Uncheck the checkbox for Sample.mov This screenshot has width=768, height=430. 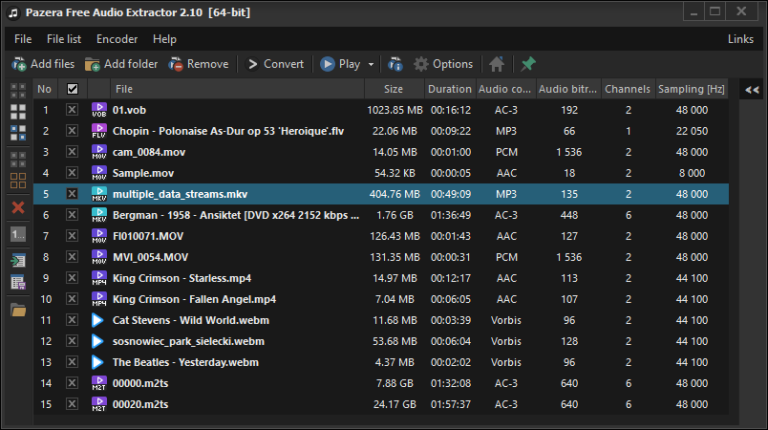coord(71,173)
